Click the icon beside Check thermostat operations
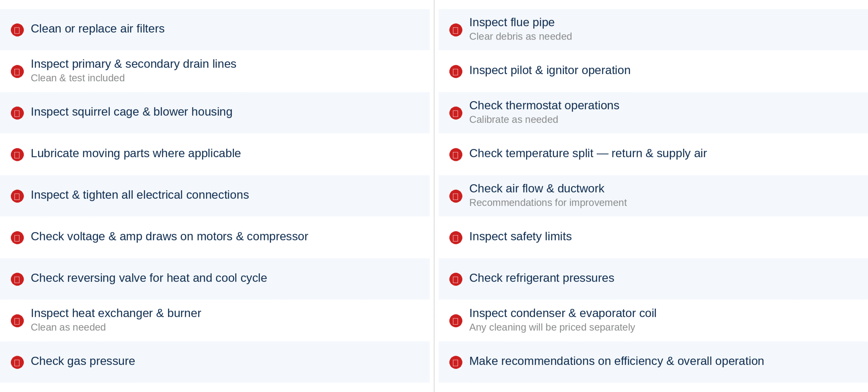 pyautogui.click(x=455, y=113)
